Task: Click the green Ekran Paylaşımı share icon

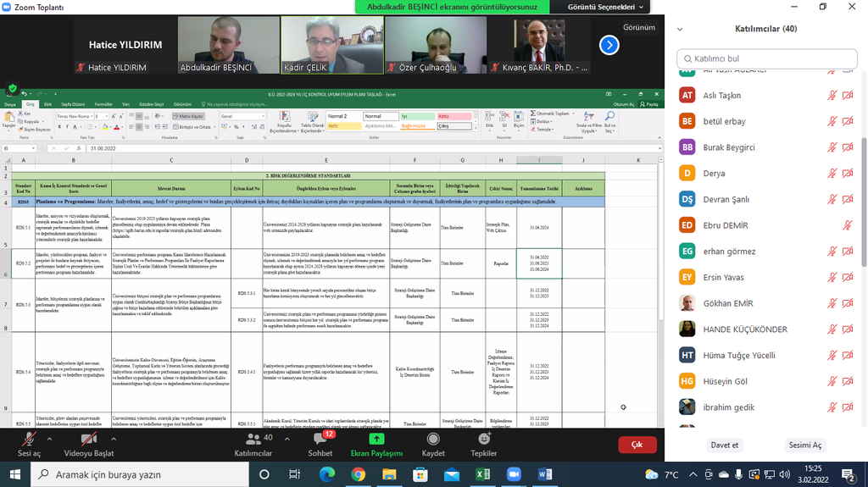Action: tap(376, 440)
